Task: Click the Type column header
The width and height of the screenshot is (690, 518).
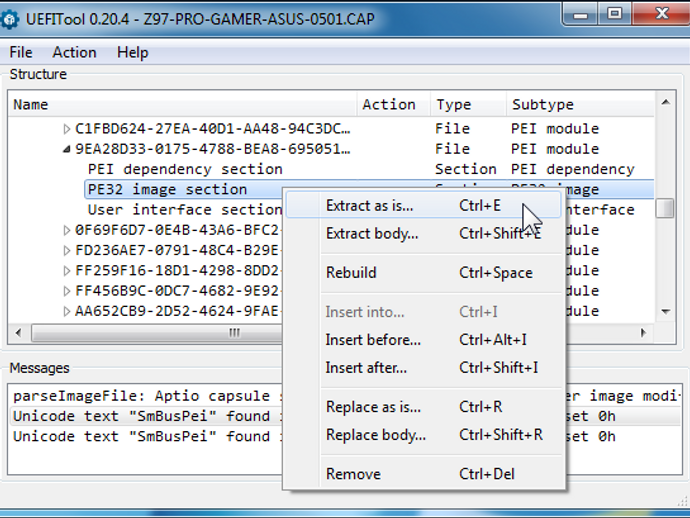Action: point(468,105)
